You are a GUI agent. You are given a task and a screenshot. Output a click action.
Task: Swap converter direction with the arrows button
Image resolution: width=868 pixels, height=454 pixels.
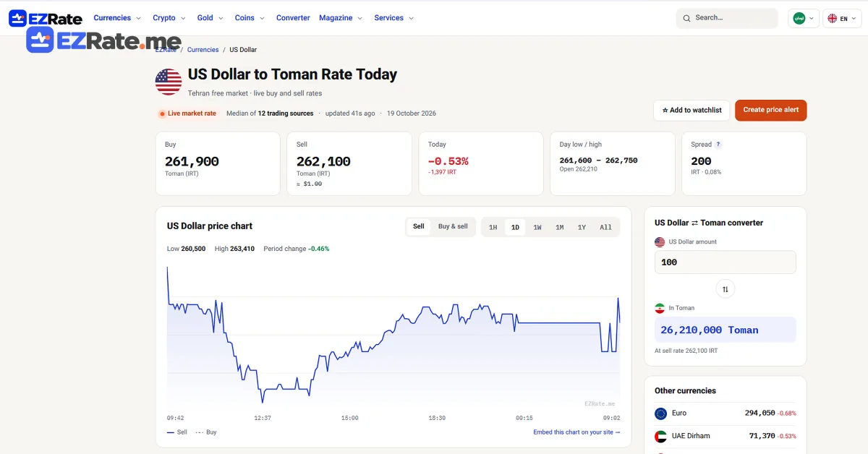(x=725, y=289)
